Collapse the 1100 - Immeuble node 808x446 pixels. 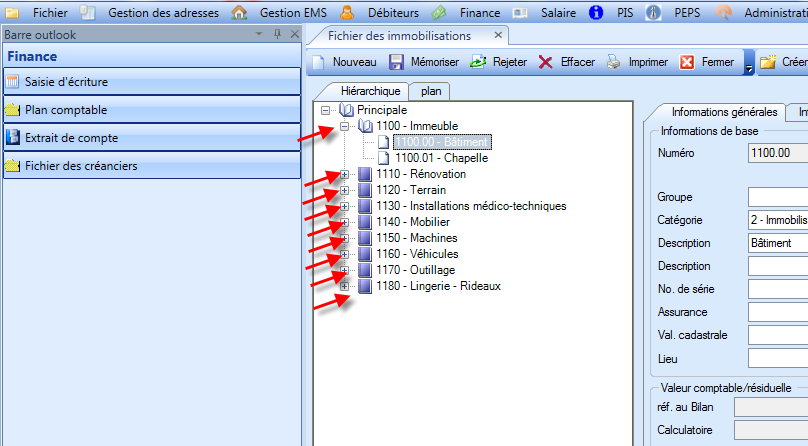[344, 126]
